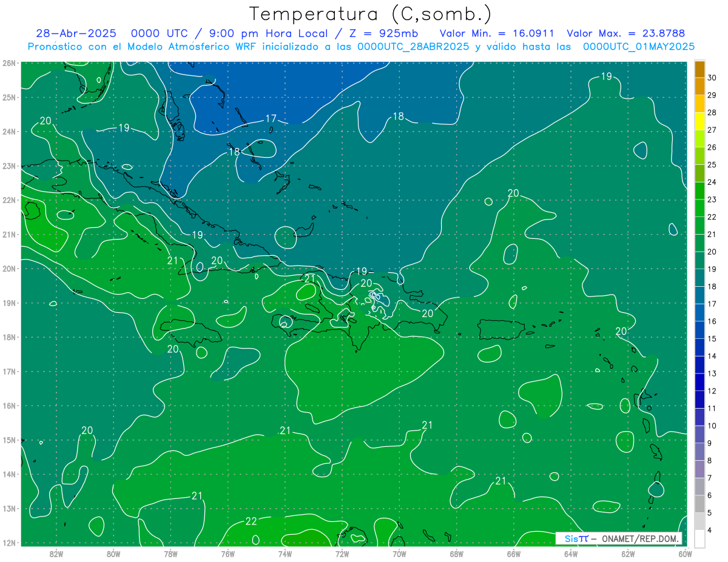Select the init time '0000UTC_28ABR2025'
This screenshot has height=562, width=728.
point(413,47)
